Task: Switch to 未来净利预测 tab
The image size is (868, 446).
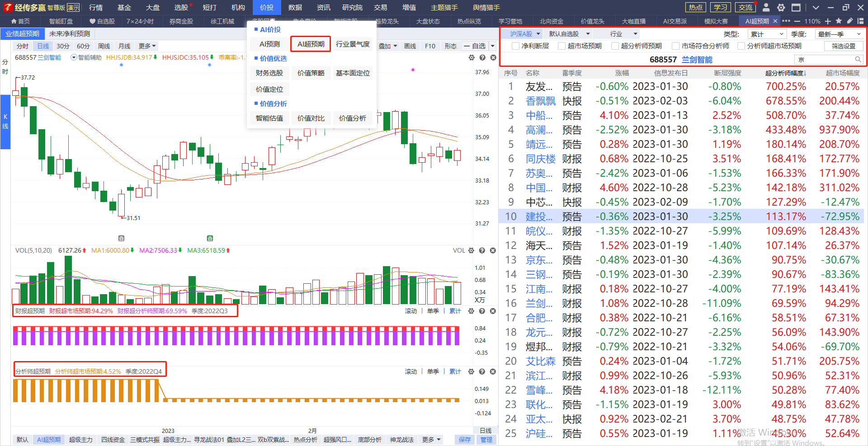Action: (x=70, y=34)
